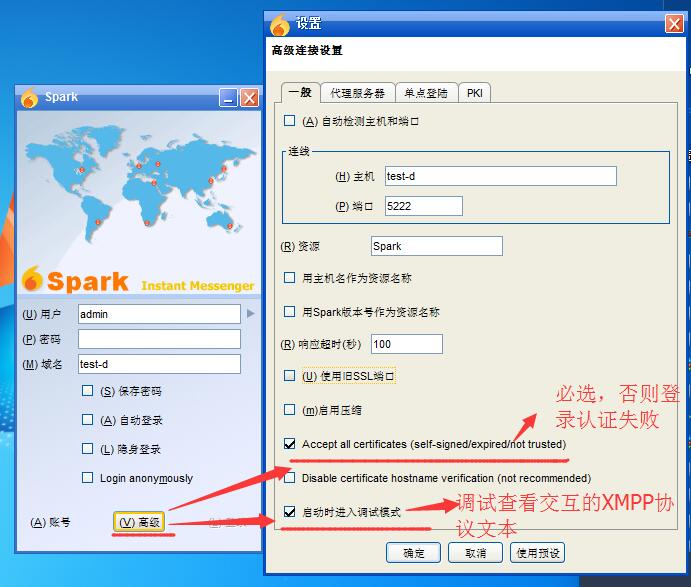Toggle 启动时进入调试模式 debug checkbox
The height and width of the screenshot is (587, 691).
tap(290, 511)
